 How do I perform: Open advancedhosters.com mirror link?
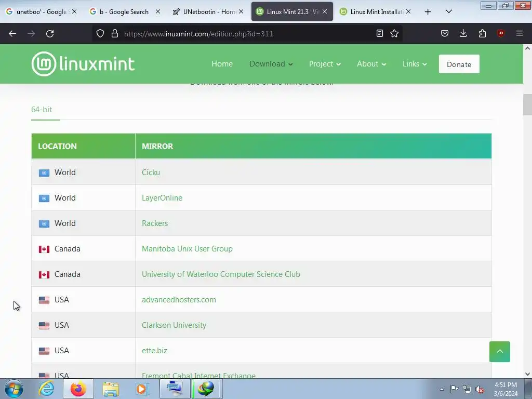pos(179,300)
